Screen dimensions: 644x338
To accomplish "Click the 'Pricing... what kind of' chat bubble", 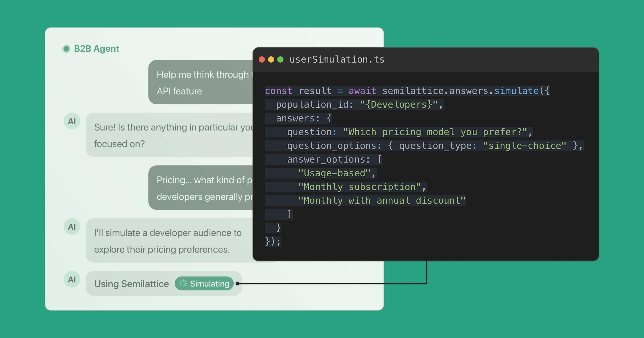I will 201,188.
